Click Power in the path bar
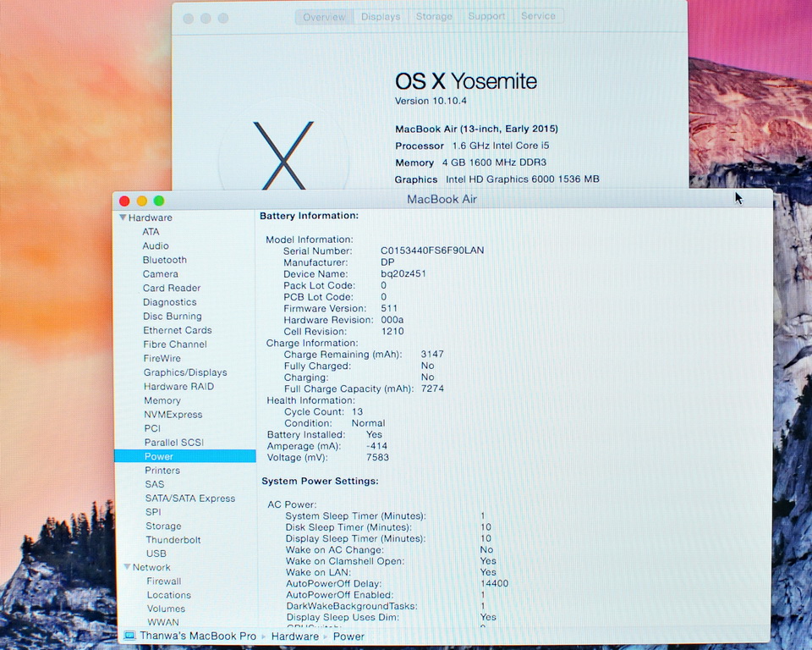This screenshot has height=650, width=812. coord(348,636)
